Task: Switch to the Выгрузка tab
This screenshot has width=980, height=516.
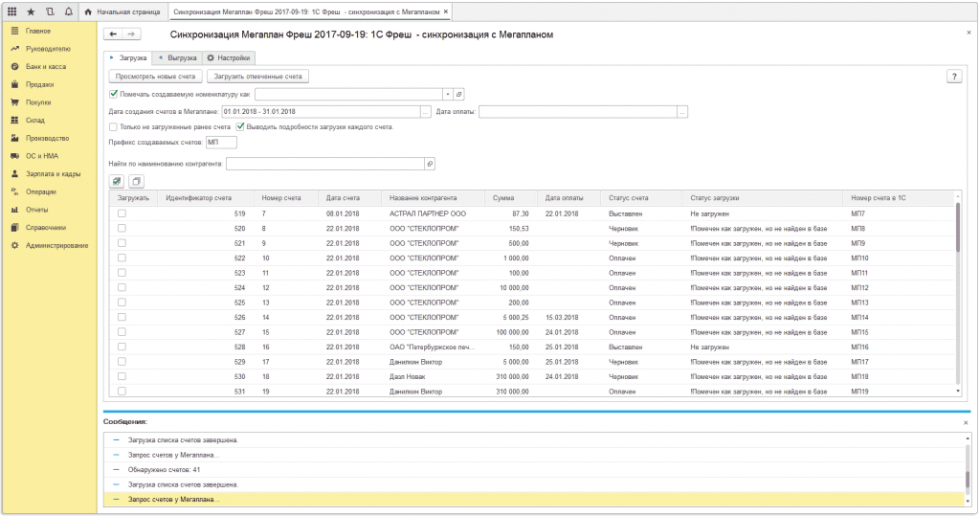Action: tap(178, 57)
